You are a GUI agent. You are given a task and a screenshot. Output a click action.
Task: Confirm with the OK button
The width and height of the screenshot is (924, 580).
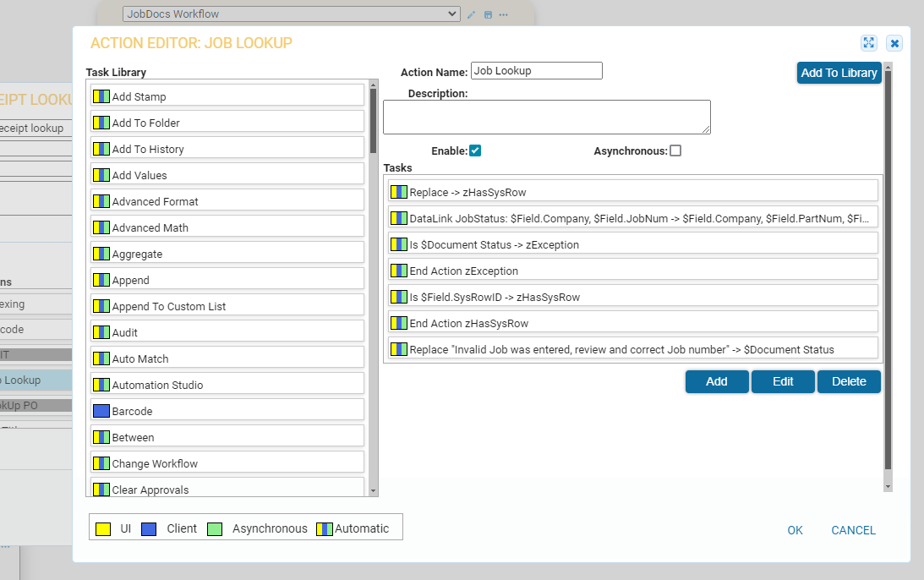coord(795,530)
